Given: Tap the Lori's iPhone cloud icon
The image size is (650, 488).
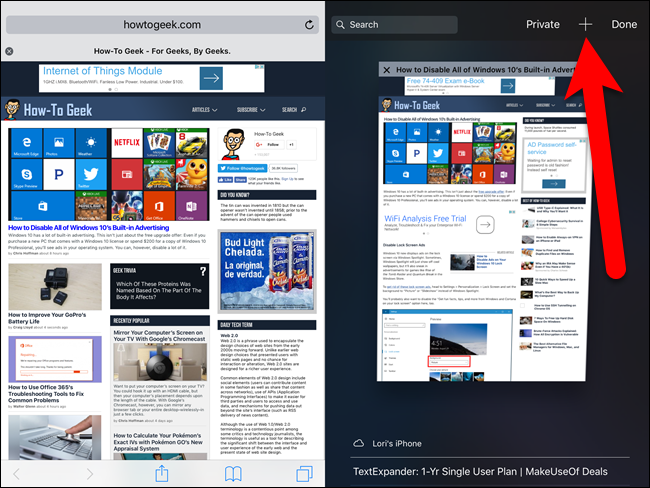Looking at the screenshot, I should (x=359, y=444).
